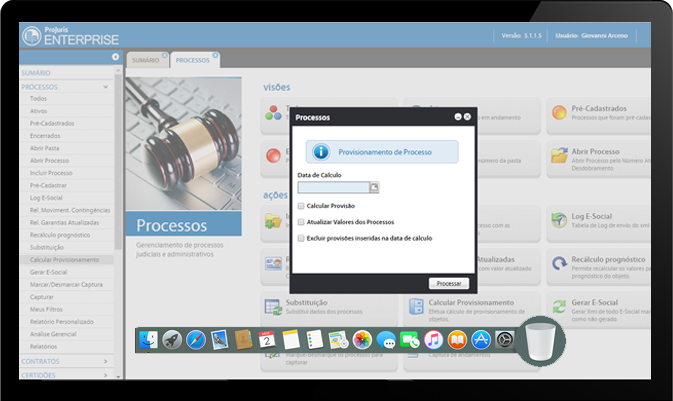673x401 pixels.
Task: Open FaceTime from the dock
Action: pyautogui.click(x=409, y=340)
